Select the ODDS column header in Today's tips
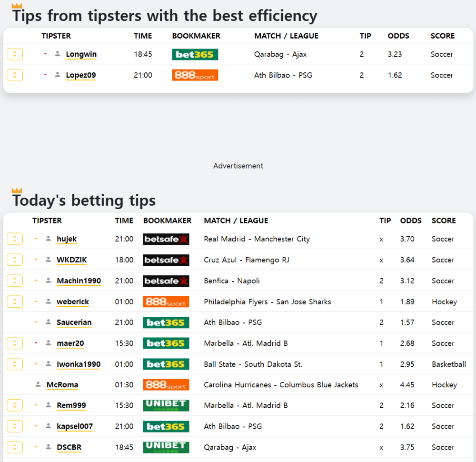 [x=410, y=221]
